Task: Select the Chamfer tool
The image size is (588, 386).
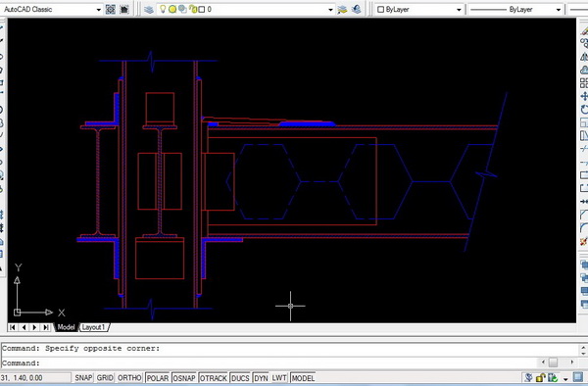Action: (584, 215)
